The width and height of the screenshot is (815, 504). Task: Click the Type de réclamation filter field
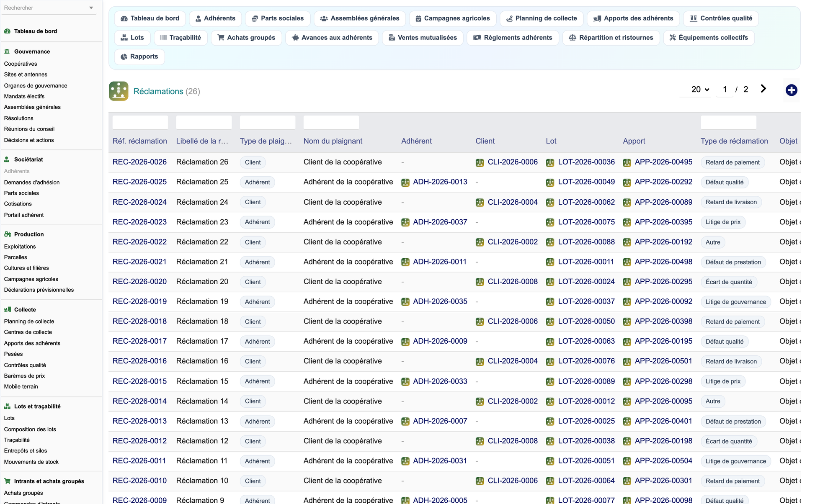[728, 122]
